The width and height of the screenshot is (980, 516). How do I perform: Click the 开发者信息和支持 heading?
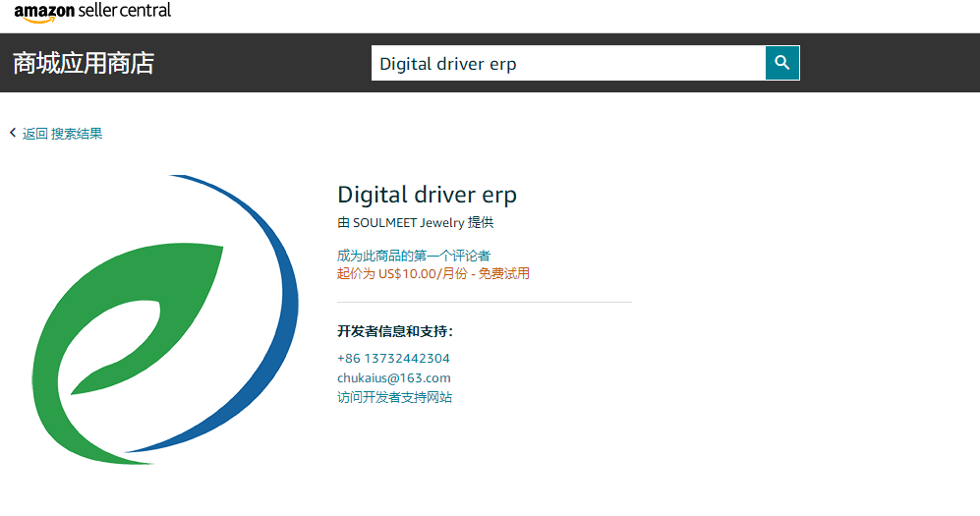395,331
